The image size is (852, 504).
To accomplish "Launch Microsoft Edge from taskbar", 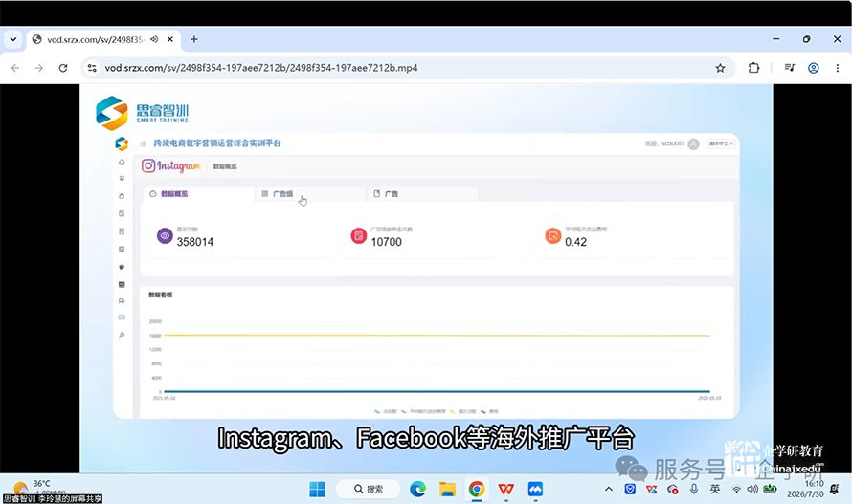I will (417, 490).
